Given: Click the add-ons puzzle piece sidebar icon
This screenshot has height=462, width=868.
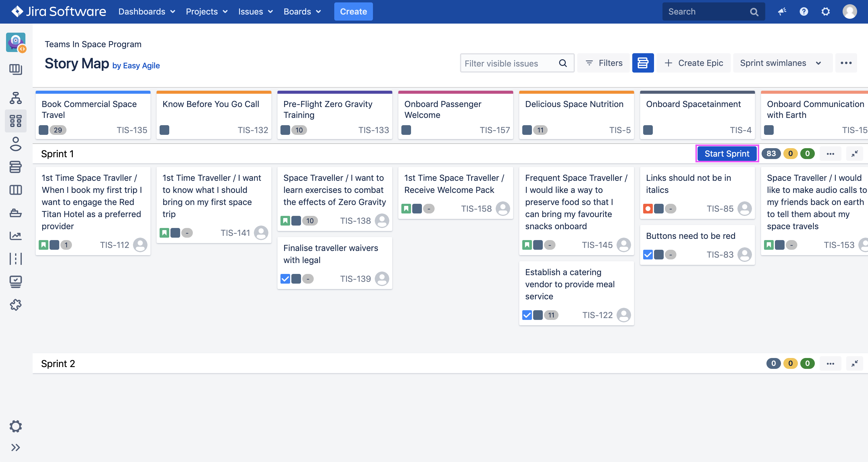Looking at the screenshot, I should coord(15,305).
